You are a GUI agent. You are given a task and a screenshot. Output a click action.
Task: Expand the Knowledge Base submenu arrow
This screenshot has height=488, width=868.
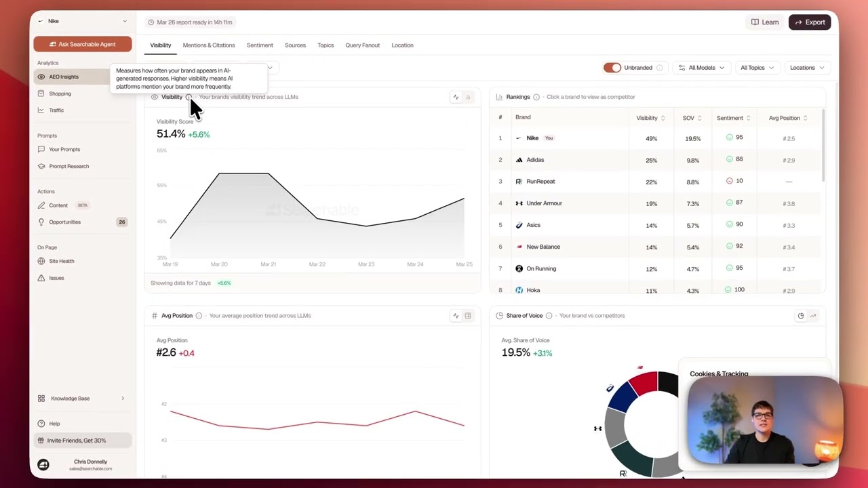(x=123, y=399)
